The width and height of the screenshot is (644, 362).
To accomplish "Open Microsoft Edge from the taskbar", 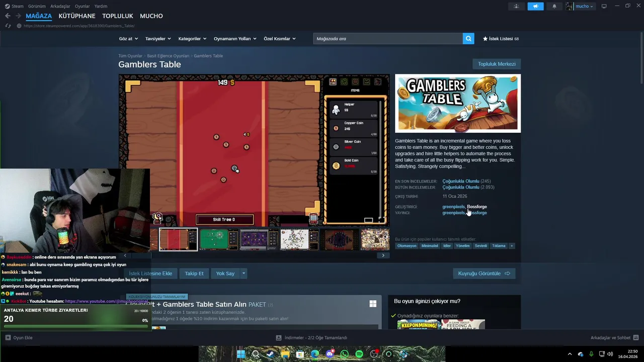I will click(x=315, y=354).
